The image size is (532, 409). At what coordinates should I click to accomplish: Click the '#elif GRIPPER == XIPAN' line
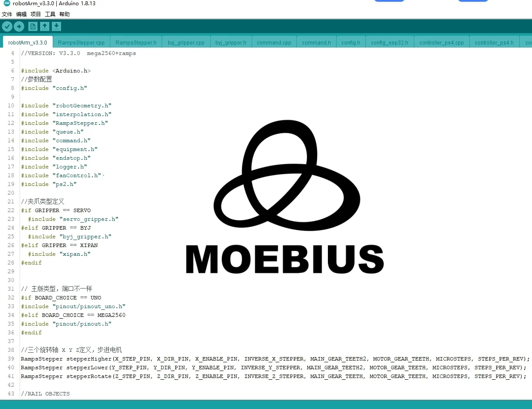59,245
